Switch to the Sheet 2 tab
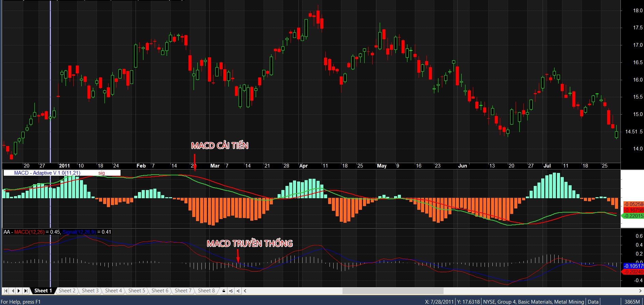The height and width of the screenshot is (305, 644). [x=67, y=291]
